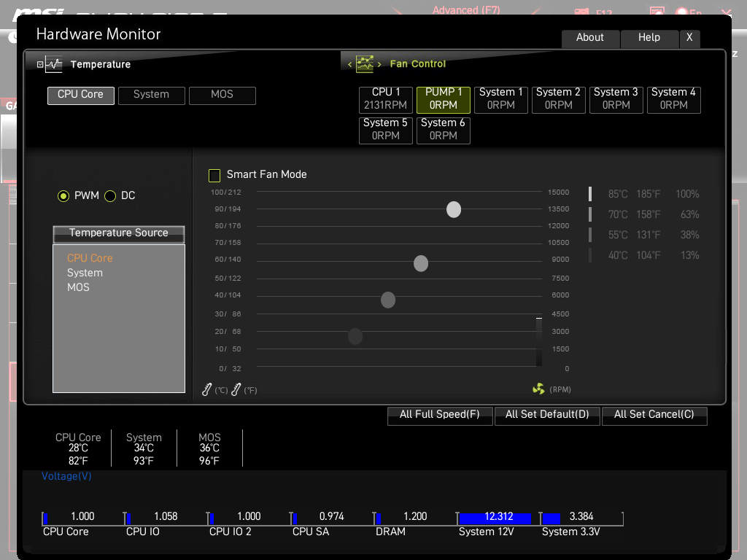
Task: Click the fan RPM icon
Action: pyautogui.click(x=538, y=389)
